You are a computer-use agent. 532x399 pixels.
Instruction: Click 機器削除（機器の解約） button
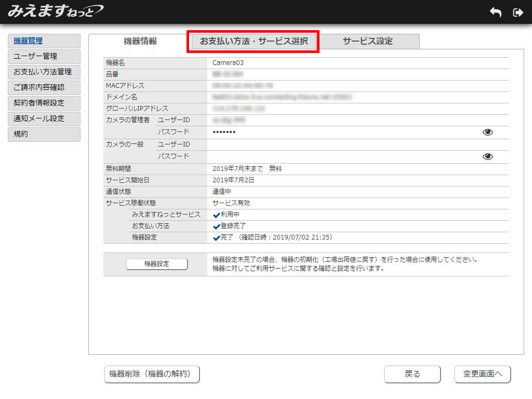tap(152, 374)
